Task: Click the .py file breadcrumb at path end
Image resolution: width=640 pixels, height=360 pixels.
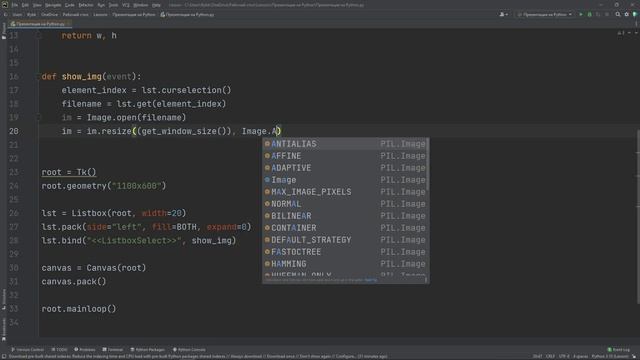Action: tap(187, 14)
